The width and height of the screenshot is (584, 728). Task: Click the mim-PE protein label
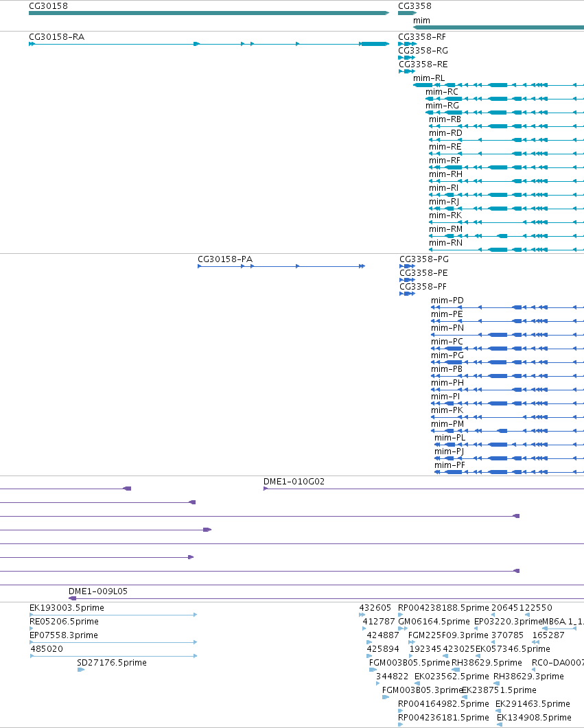click(447, 314)
